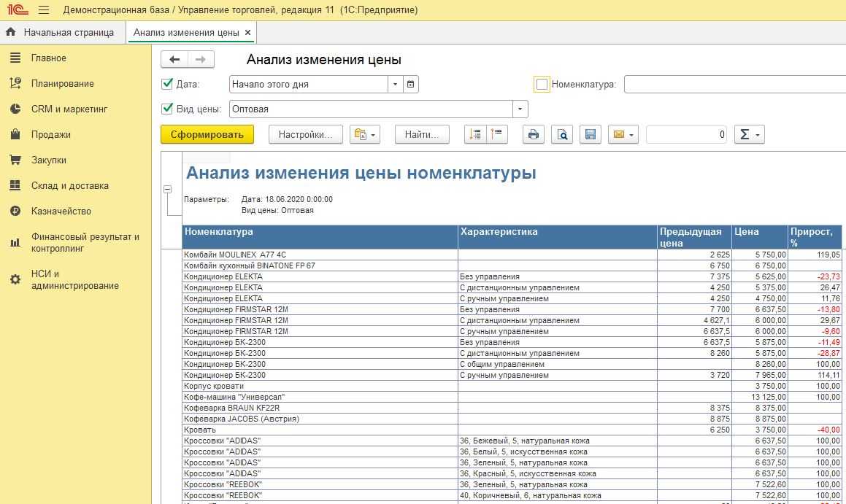Screen dimensions: 846x504
Task: Select Кофеварка BRAUN KF22R cell
Action: click(x=320, y=408)
